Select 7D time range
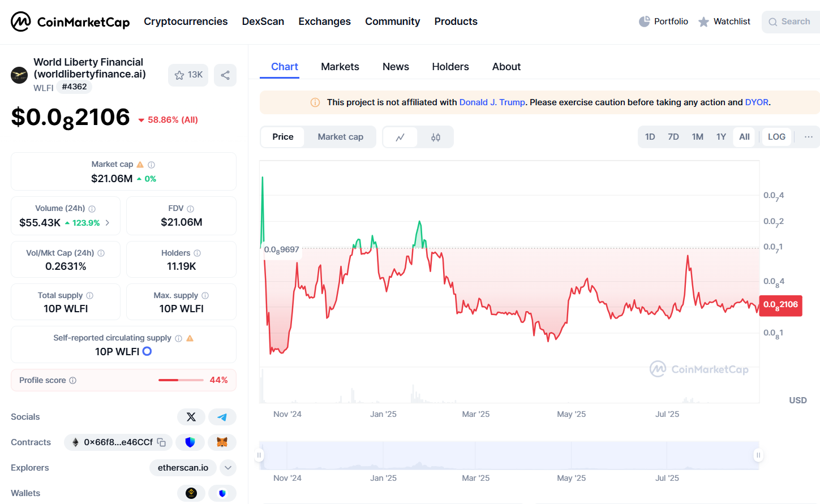The image size is (820, 504). click(673, 137)
